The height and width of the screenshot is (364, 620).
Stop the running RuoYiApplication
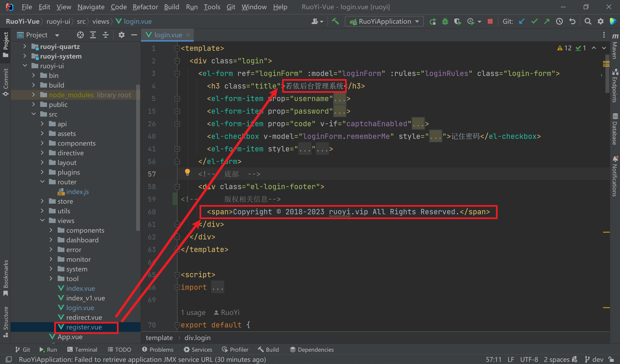coord(490,21)
